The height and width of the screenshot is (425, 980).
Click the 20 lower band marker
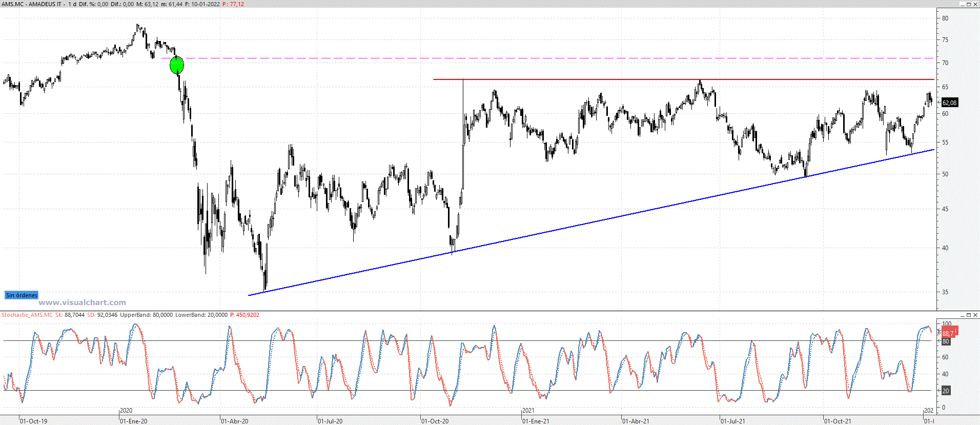point(946,391)
